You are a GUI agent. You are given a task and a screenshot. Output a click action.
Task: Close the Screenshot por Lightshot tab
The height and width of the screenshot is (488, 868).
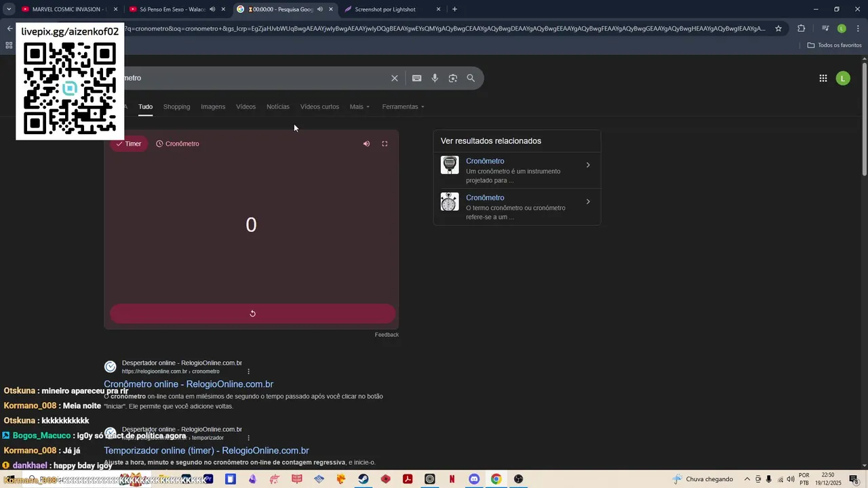click(x=438, y=9)
